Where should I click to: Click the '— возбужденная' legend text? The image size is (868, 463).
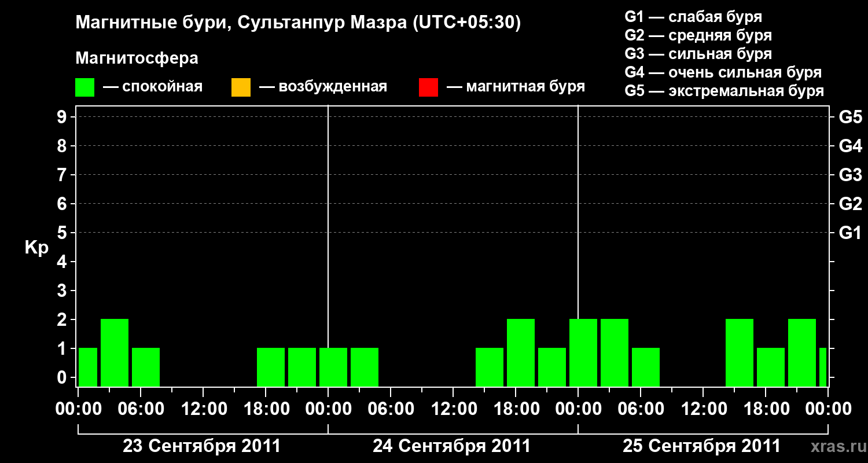tap(323, 87)
